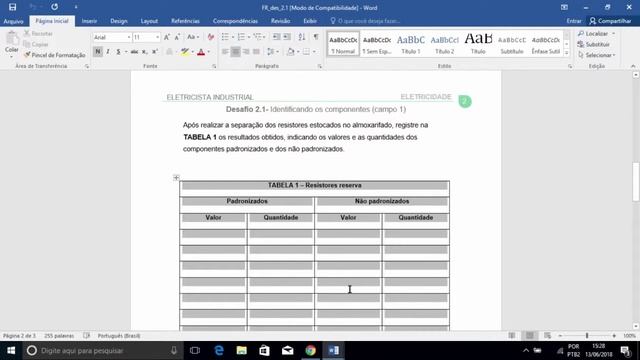
Task: Switch to read mode view in status bar
Action: [x=512, y=336]
